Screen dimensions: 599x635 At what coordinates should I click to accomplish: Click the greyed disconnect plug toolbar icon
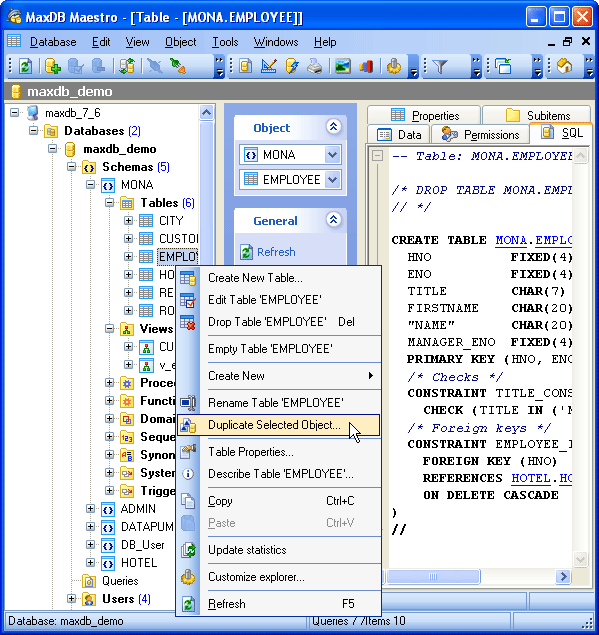pyautogui.click(x=154, y=66)
